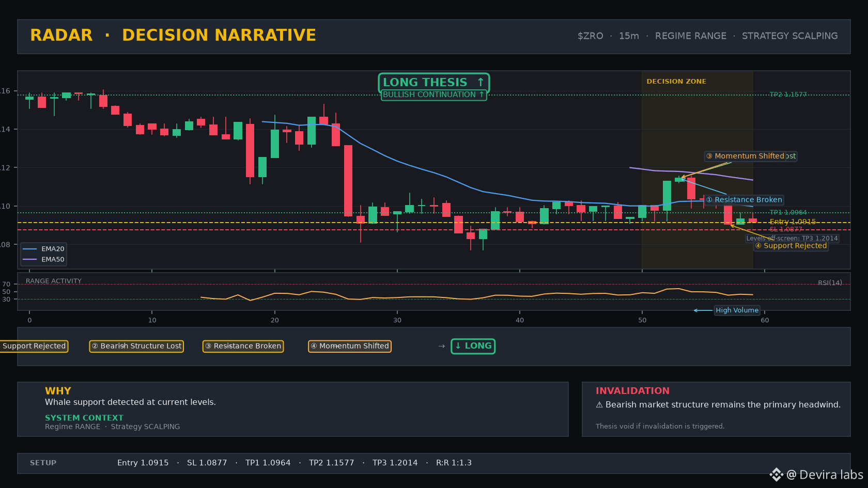This screenshot has height=488, width=868.
Task: Click the TP2 1.1577 level label
Action: pos(788,95)
